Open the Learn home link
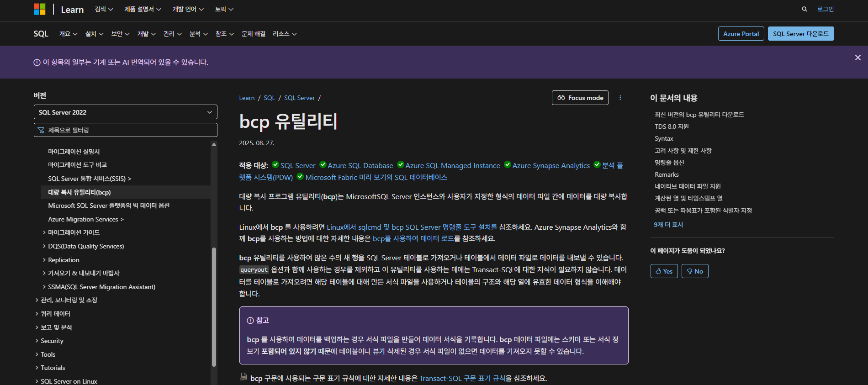868x385 pixels. (72, 10)
